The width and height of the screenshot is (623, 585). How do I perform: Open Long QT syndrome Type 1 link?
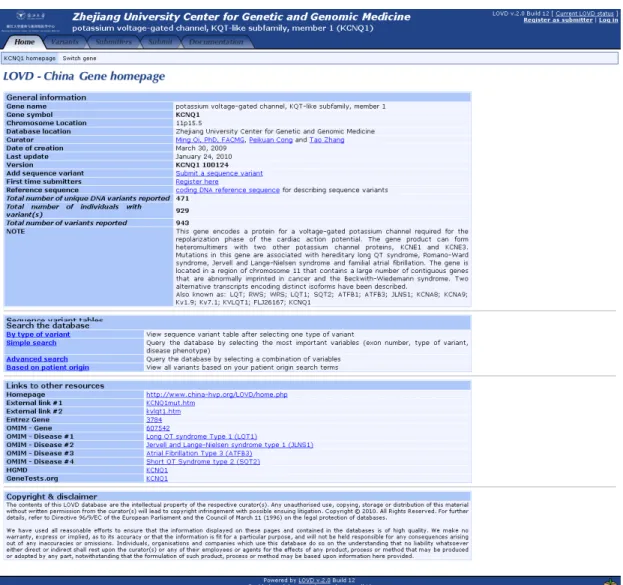pyautogui.click(x=201, y=436)
